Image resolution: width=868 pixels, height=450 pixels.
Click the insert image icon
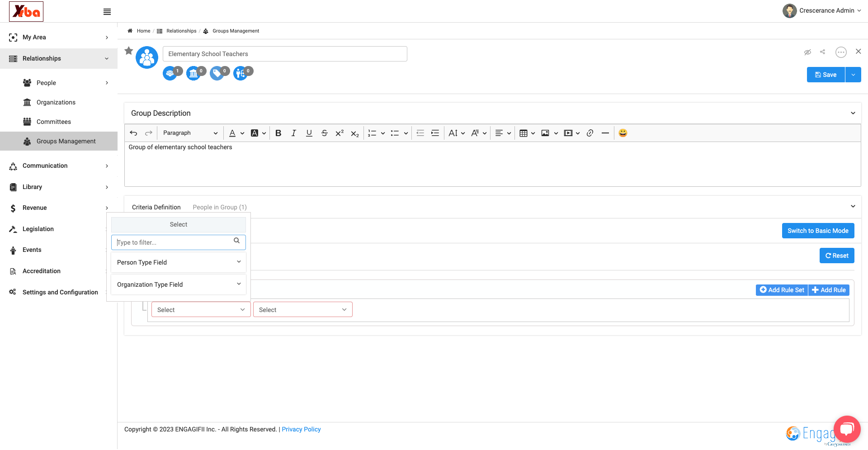545,133
